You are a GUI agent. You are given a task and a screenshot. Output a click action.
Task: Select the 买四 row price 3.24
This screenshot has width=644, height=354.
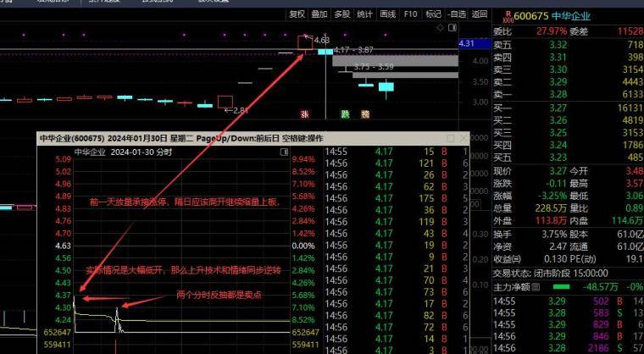click(x=558, y=145)
